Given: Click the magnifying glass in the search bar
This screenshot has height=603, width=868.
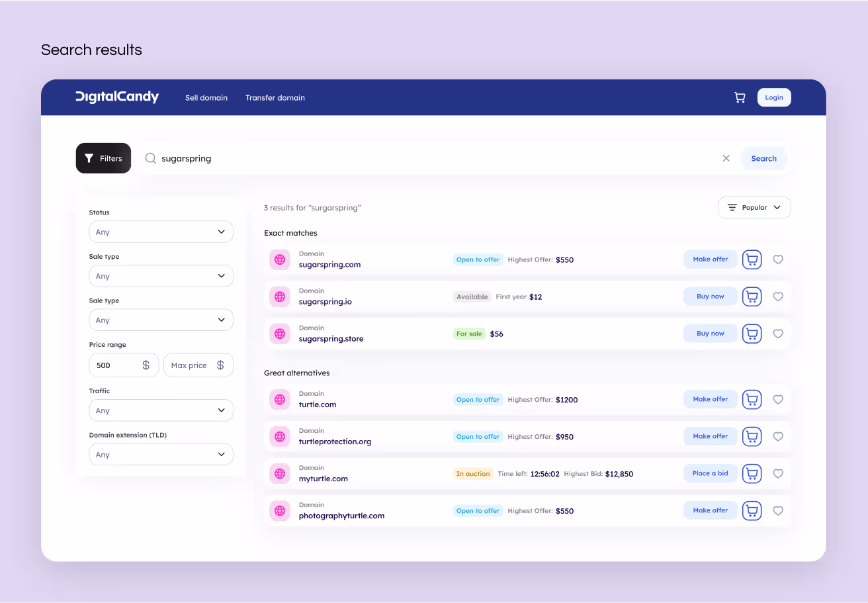Looking at the screenshot, I should pos(150,158).
